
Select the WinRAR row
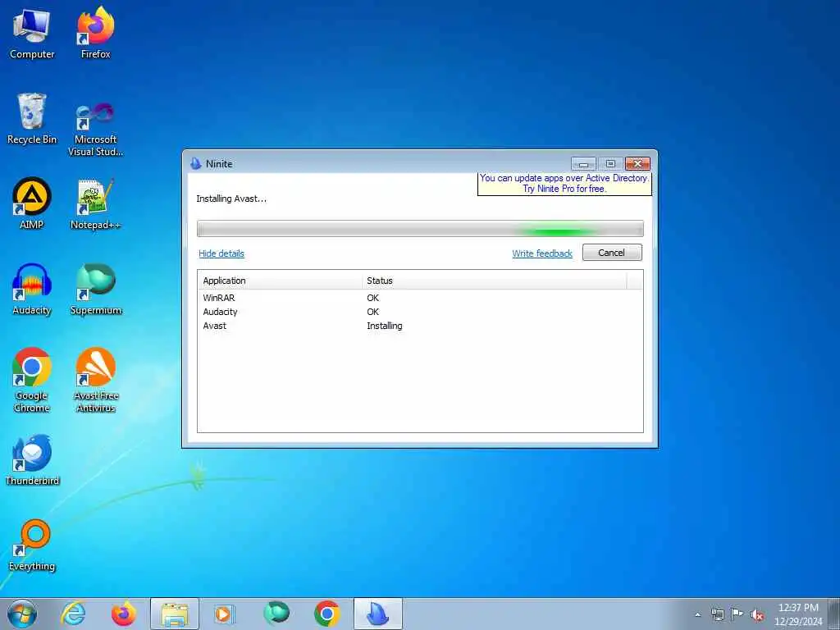point(420,298)
